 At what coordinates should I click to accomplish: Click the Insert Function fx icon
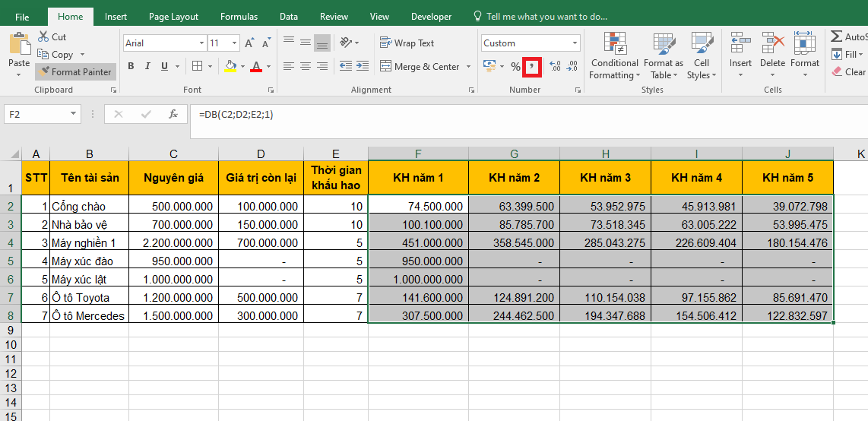click(173, 114)
